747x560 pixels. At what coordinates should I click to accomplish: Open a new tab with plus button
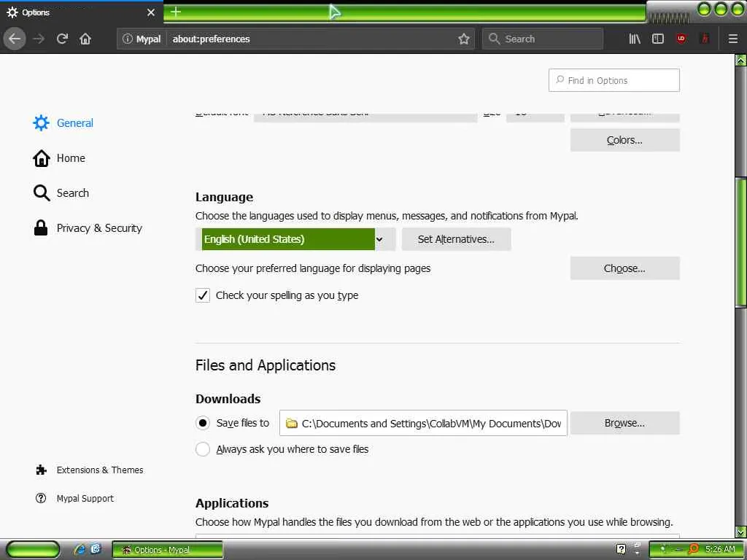175,12
